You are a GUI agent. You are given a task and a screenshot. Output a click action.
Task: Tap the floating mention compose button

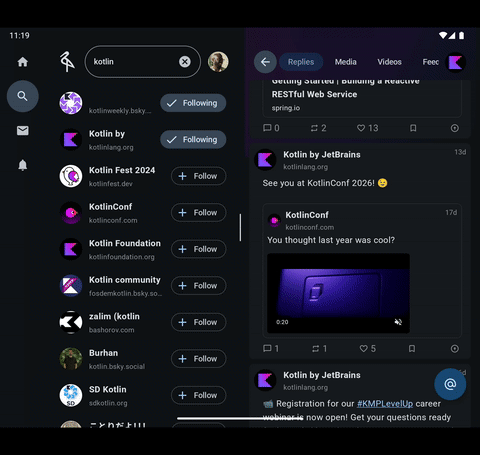point(450,384)
